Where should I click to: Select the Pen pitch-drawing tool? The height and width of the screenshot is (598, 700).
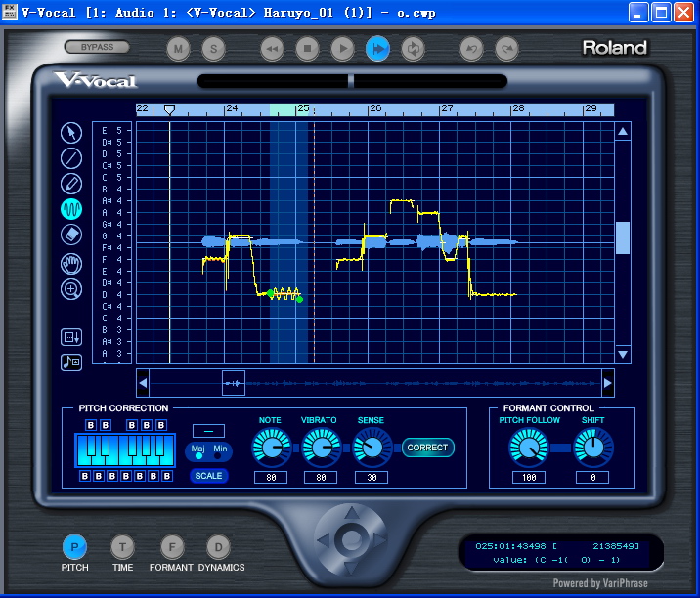click(71, 184)
